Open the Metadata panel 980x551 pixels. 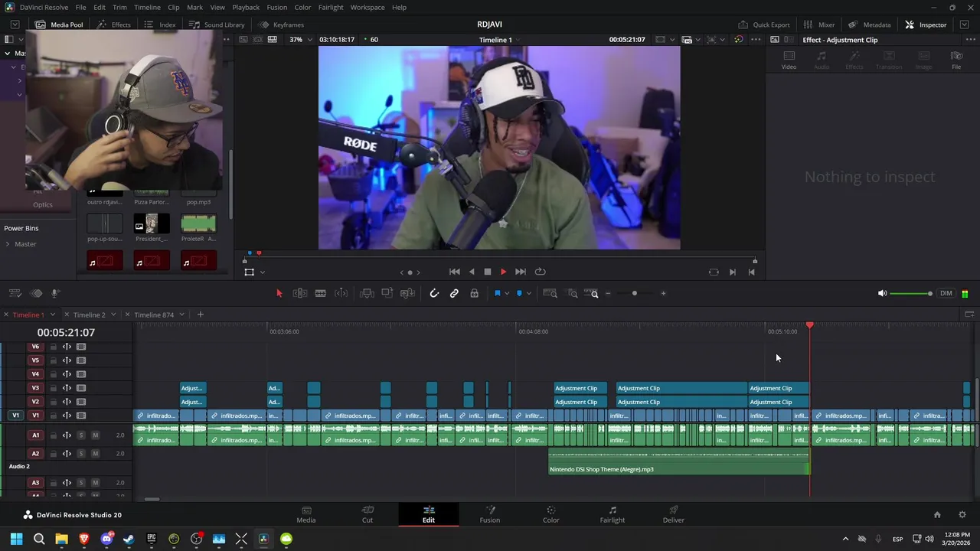[x=868, y=24]
